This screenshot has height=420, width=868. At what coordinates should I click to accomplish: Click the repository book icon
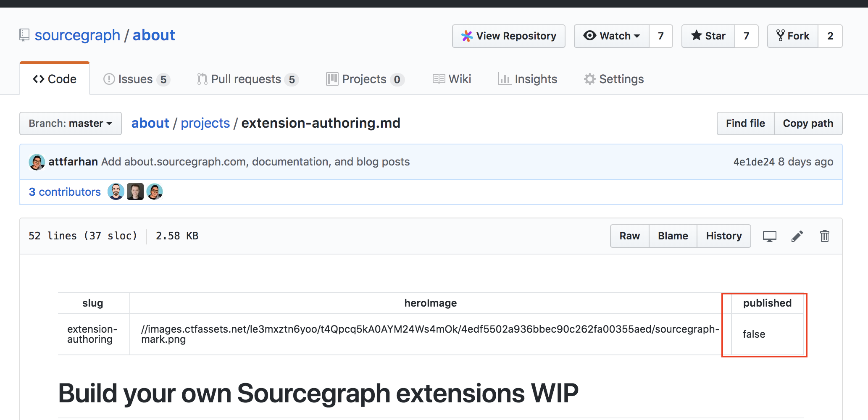tap(24, 35)
